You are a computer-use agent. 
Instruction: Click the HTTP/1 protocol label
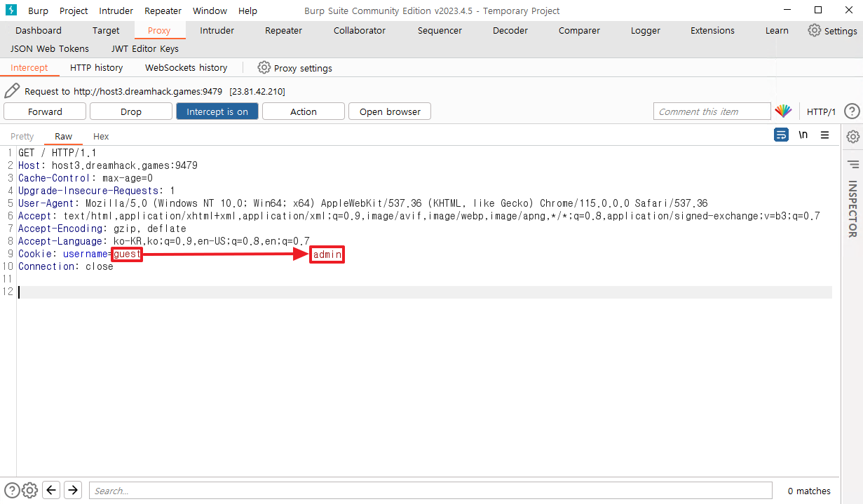click(x=821, y=112)
